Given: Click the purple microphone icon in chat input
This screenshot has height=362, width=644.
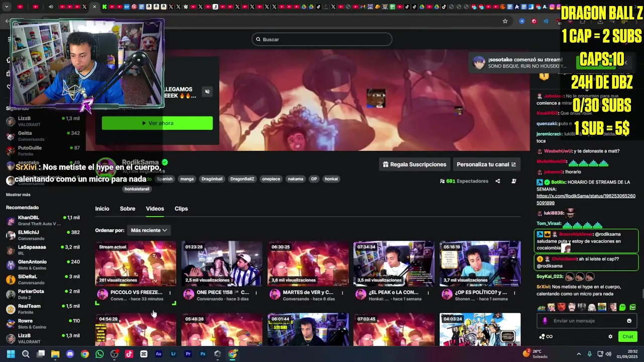Looking at the screenshot, I should pyautogui.click(x=545, y=321).
